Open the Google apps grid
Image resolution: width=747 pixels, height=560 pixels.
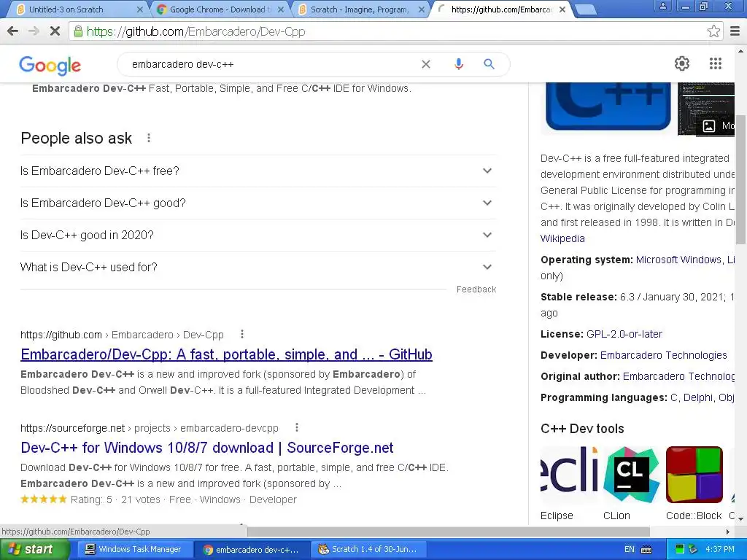tap(715, 63)
